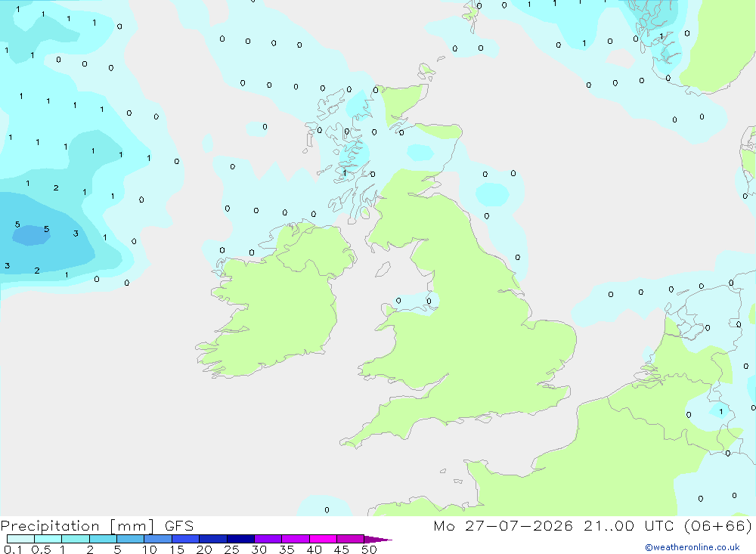Click the '21..00 UTC' time text
The image size is (756, 554).
click(628, 526)
